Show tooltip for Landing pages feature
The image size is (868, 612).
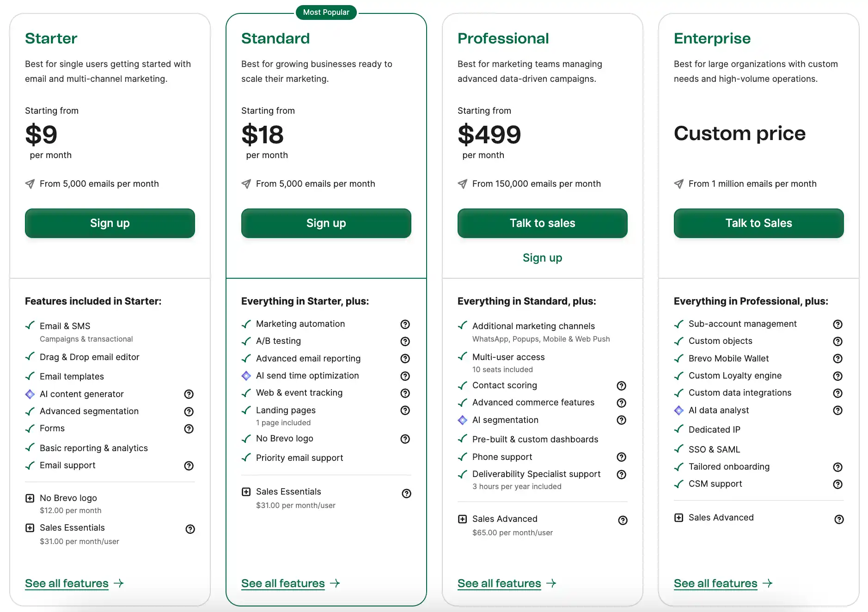point(405,410)
